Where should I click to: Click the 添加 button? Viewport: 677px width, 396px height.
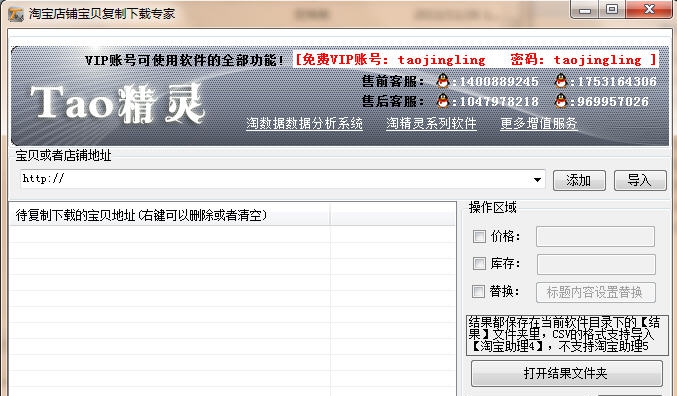coord(579,180)
